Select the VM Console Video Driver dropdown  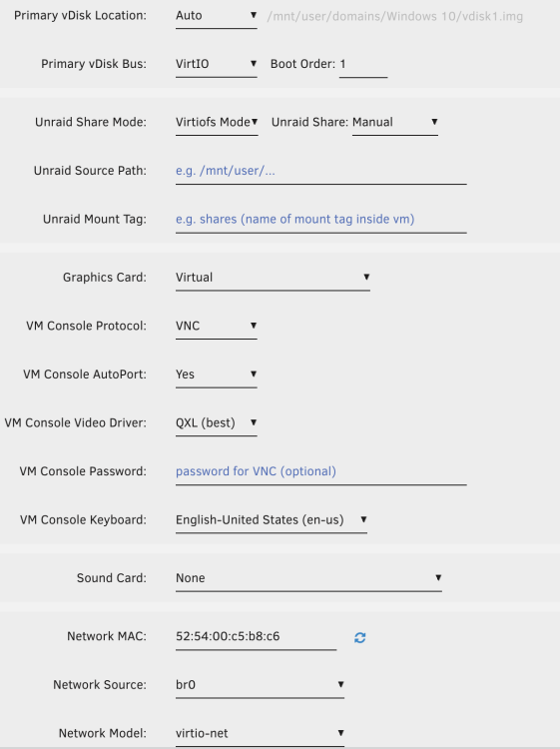click(217, 423)
